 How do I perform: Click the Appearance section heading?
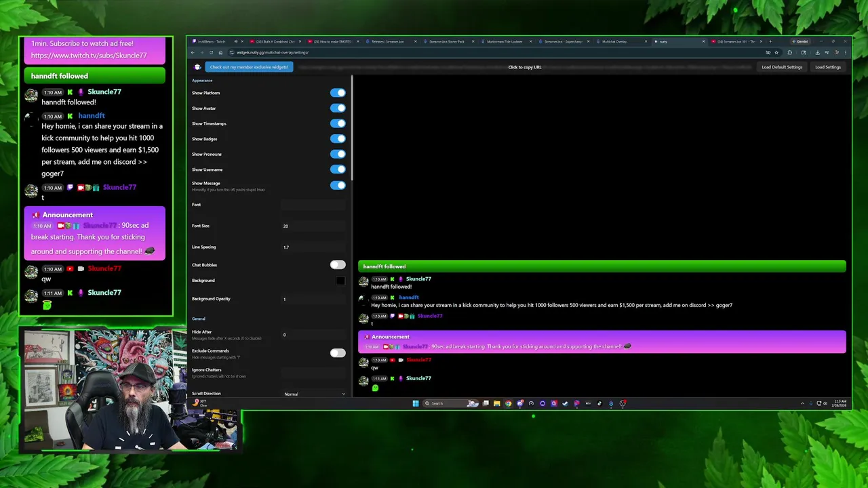click(202, 81)
